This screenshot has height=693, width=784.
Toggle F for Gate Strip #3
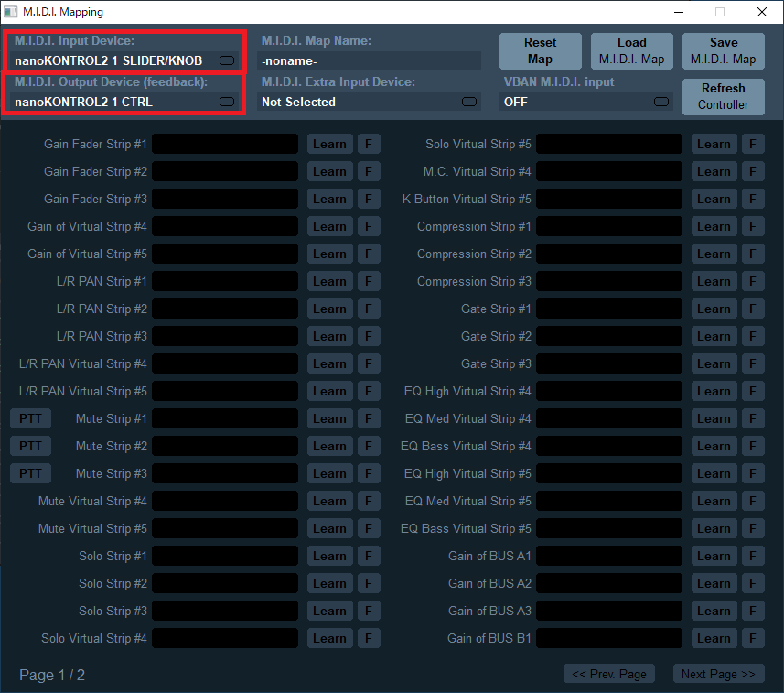coord(753,363)
